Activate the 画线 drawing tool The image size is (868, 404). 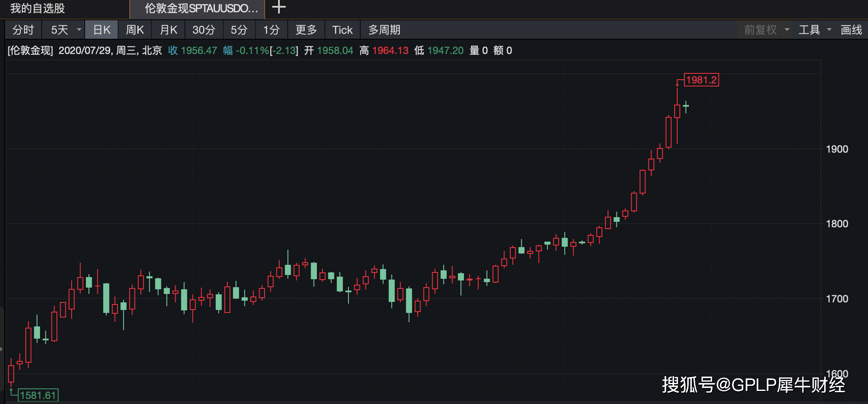851,30
